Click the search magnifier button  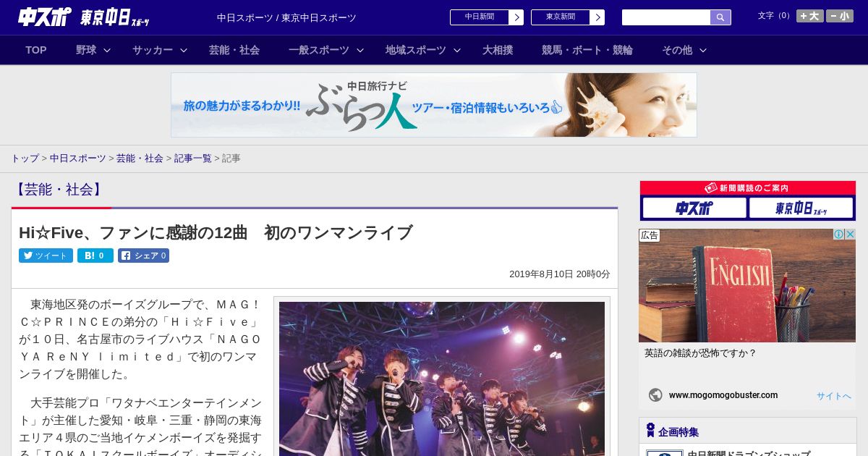click(720, 17)
